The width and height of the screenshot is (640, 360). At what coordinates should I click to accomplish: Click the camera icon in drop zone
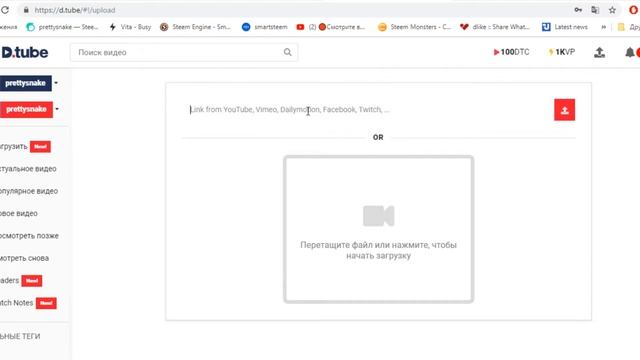pos(378,216)
